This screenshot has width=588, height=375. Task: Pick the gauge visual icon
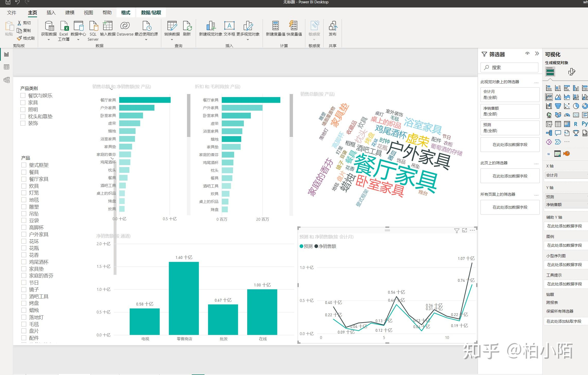pyautogui.click(x=567, y=115)
